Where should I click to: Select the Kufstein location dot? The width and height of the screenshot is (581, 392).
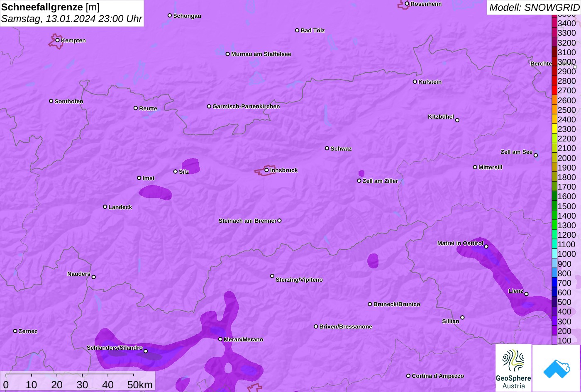pos(415,82)
